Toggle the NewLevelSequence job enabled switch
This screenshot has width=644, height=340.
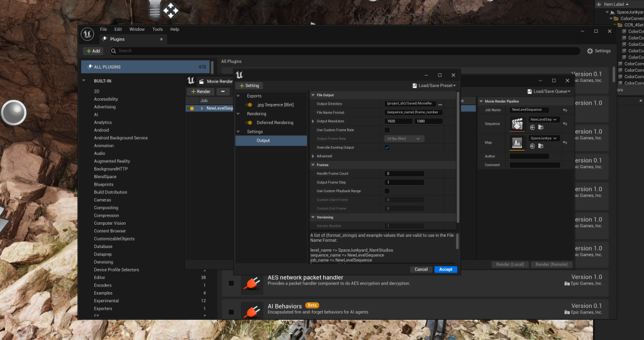click(191, 108)
